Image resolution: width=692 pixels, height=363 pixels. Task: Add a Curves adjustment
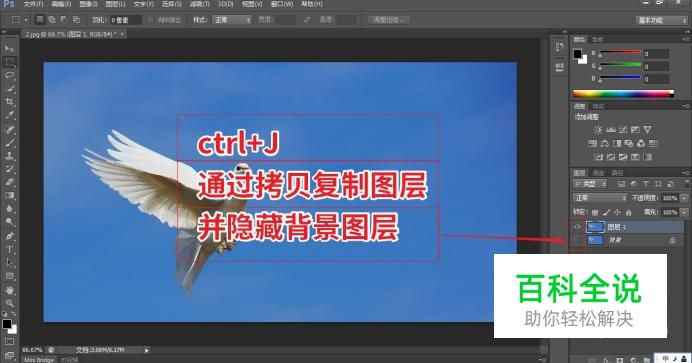click(623, 130)
